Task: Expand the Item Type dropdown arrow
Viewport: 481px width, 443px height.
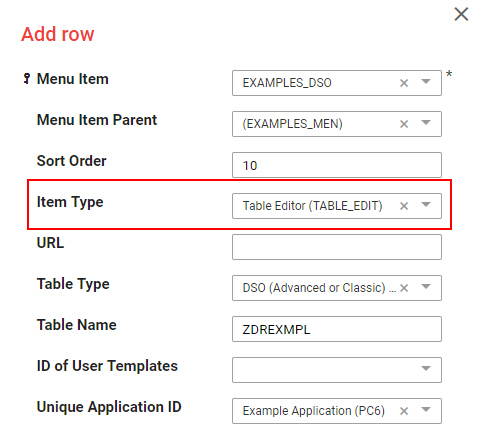Action: [x=426, y=204]
